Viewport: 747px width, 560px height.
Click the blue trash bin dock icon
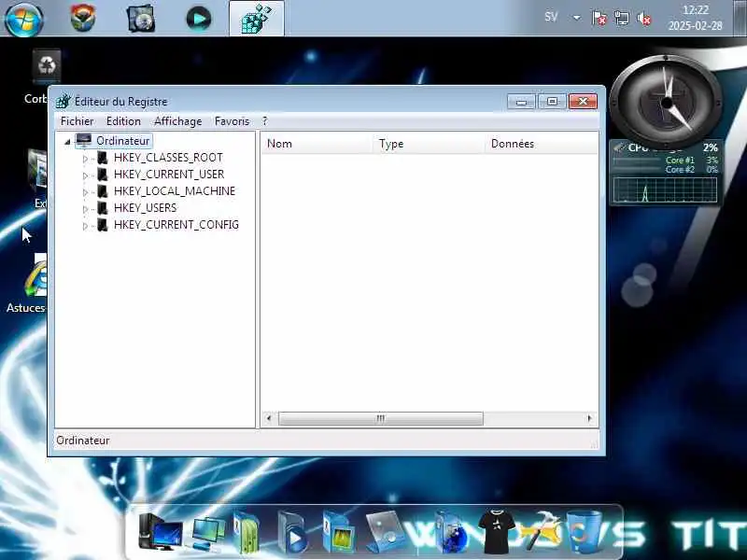pos(585,530)
